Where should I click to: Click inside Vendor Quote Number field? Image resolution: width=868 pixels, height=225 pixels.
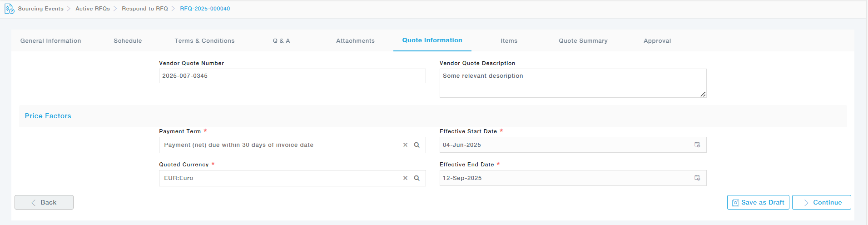[x=292, y=76]
